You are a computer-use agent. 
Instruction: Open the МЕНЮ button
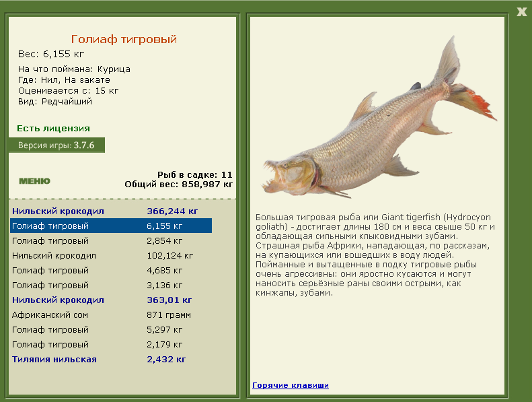(x=34, y=181)
